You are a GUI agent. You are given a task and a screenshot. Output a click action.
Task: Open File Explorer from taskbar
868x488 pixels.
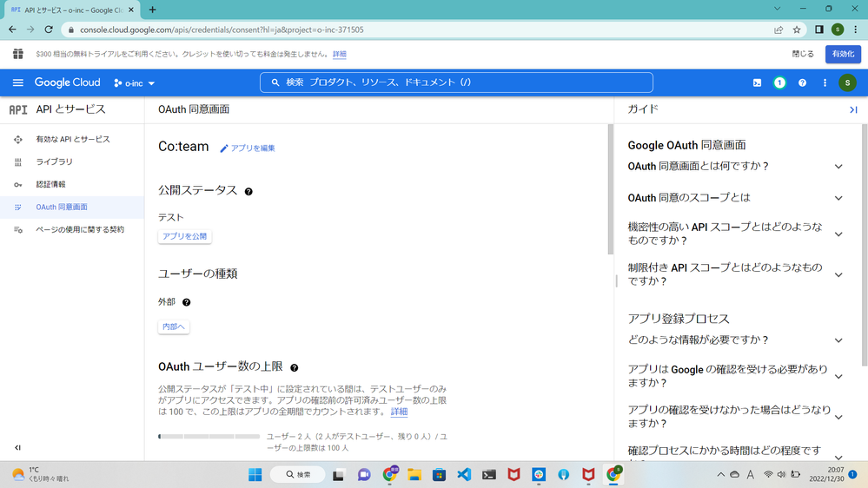414,475
